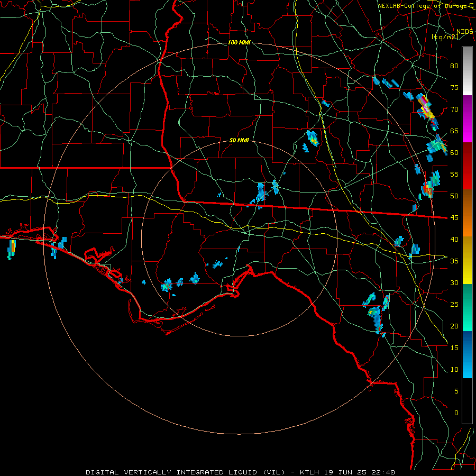
Task: Click the '60' value on the VIL scale
Action: point(454,153)
